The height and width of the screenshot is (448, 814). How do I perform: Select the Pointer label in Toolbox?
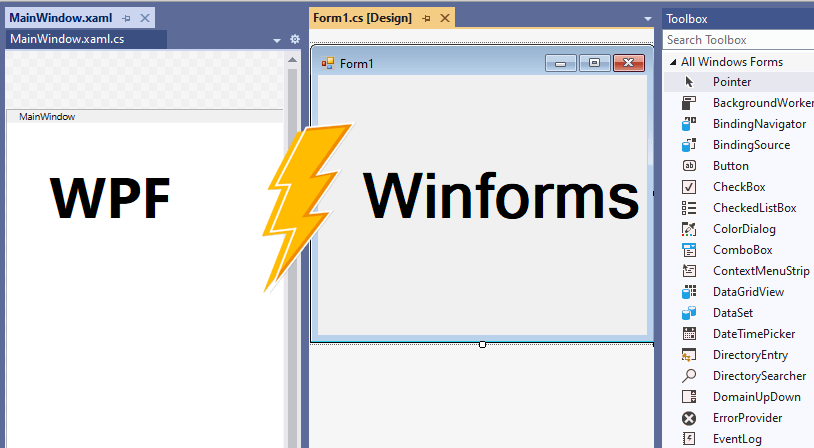point(732,82)
